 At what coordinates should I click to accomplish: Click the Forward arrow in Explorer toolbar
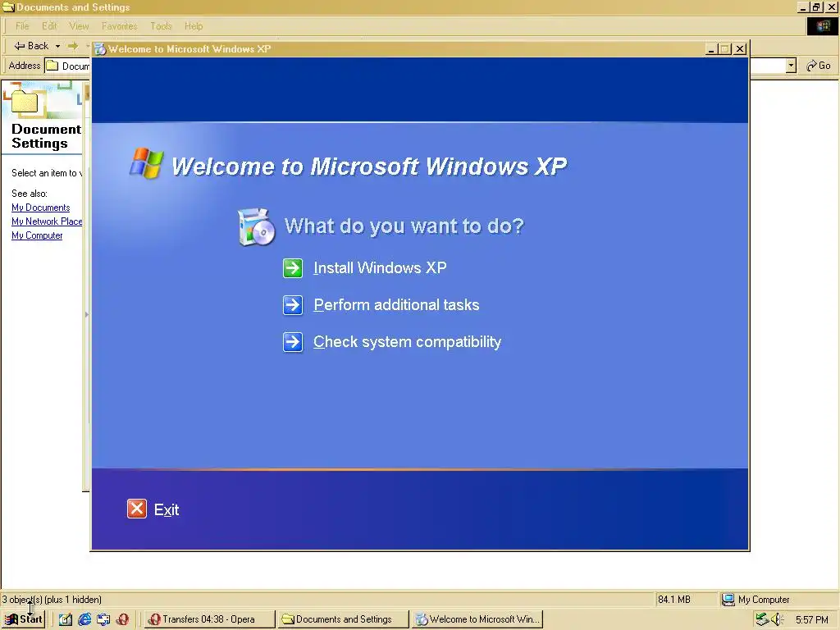point(73,46)
